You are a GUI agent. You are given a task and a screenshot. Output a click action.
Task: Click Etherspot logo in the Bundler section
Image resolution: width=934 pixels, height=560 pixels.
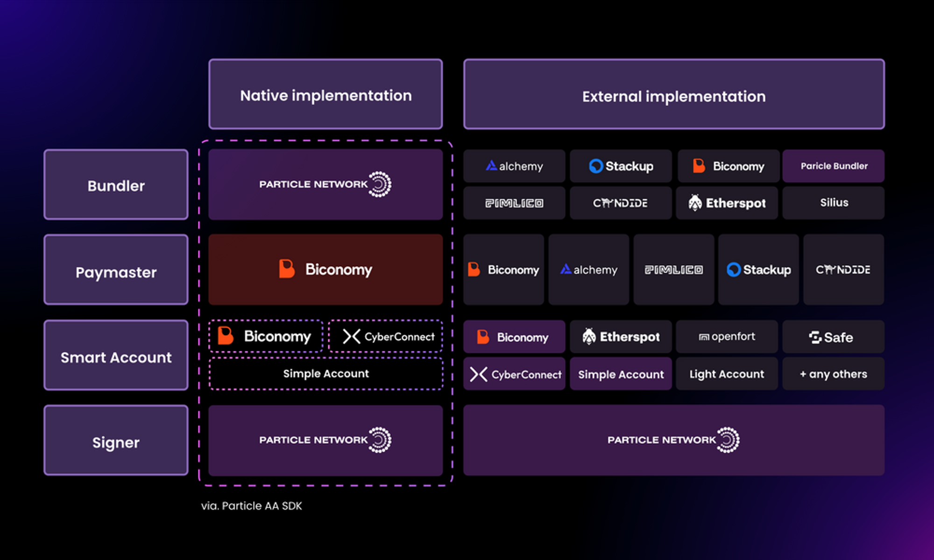coord(727,203)
